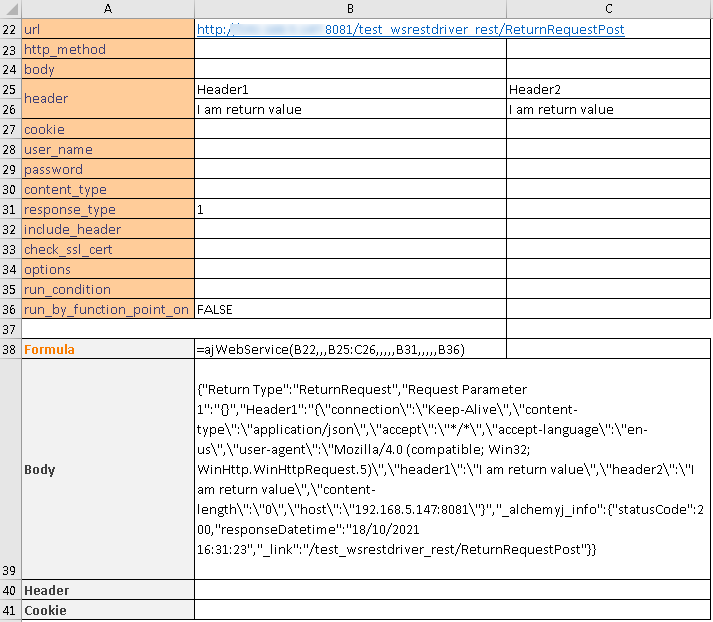The height and width of the screenshot is (622, 713).
Task: Select the orange Formula label cell
Action: click(x=107, y=350)
